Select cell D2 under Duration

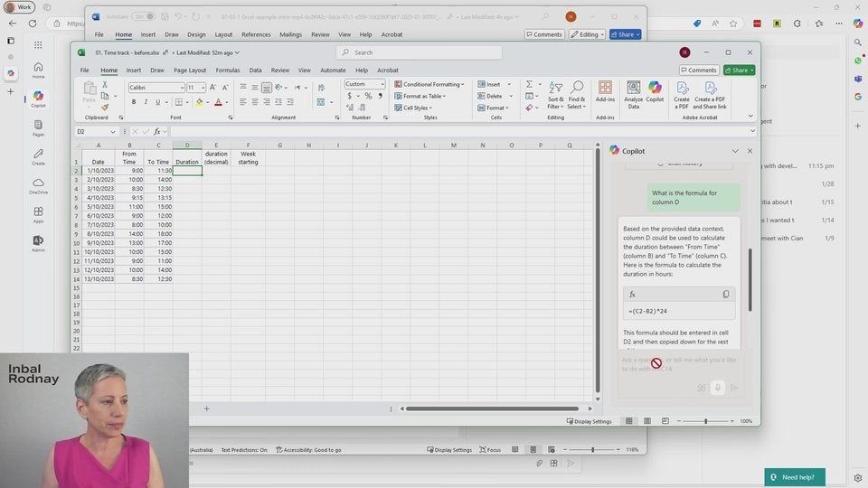187,171
